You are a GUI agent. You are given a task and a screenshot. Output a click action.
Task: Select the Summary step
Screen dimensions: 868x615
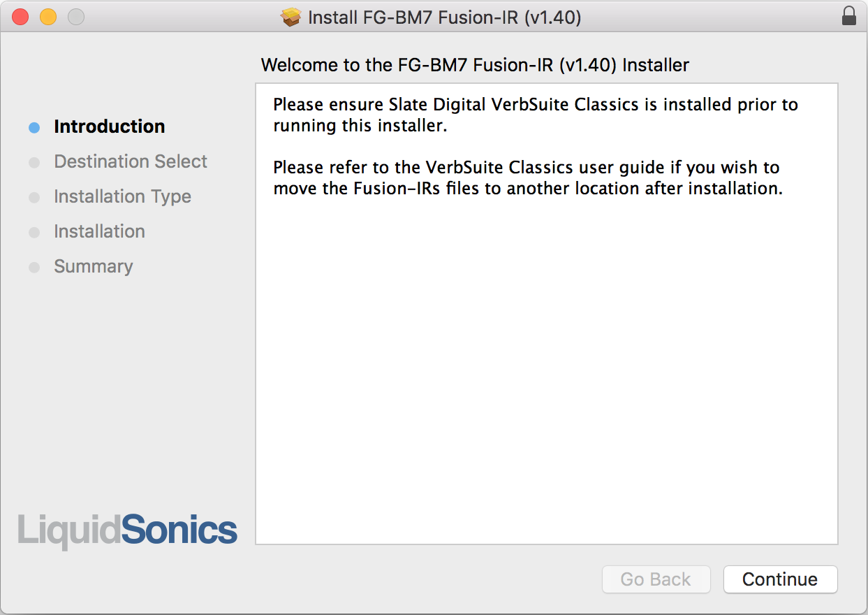[x=93, y=266]
